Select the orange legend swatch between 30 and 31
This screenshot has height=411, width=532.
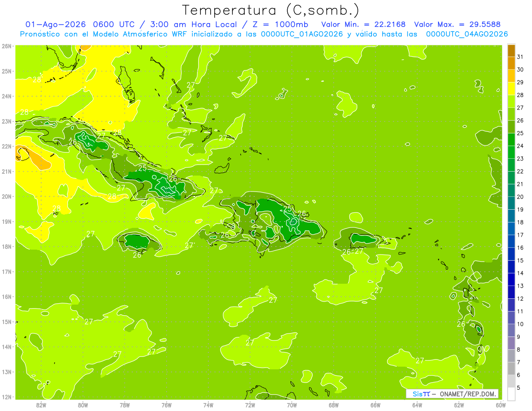tap(511, 63)
